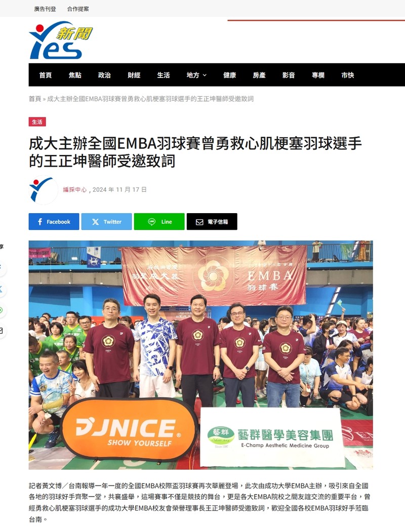Open the 影音 menu item
The width and height of the screenshot is (405, 532).
click(x=289, y=75)
